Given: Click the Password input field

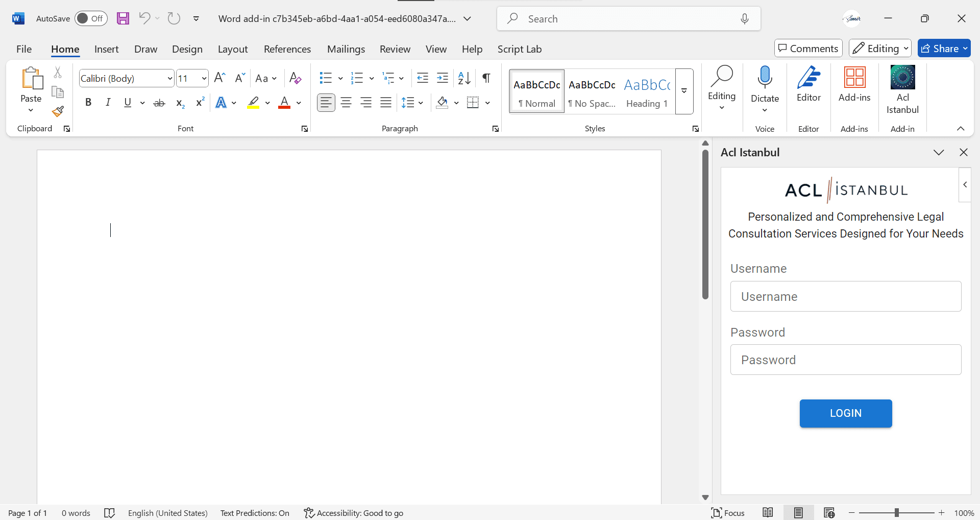Looking at the screenshot, I should click(846, 360).
